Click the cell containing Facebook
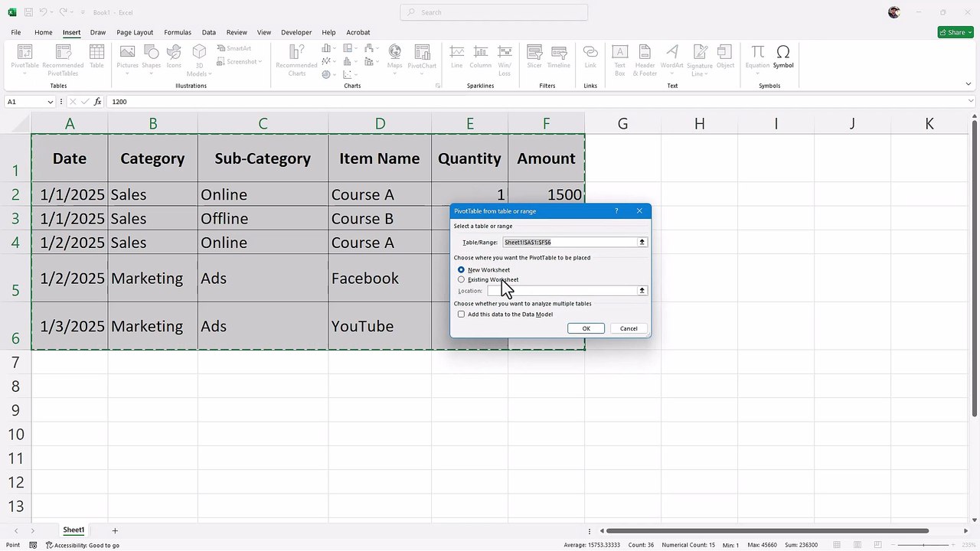 click(x=380, y=278)
